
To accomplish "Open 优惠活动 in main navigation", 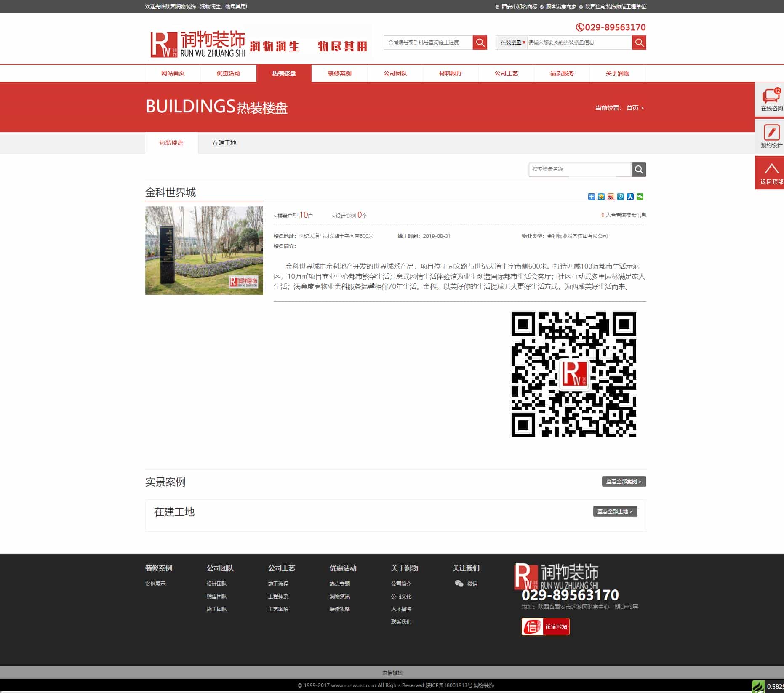I will 228,73.
